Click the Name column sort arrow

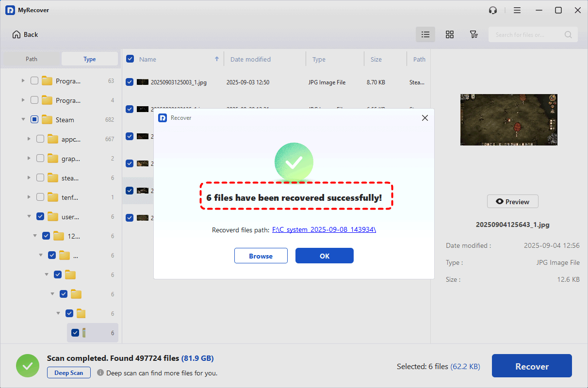pyautogui.click(x=217, y=59)
